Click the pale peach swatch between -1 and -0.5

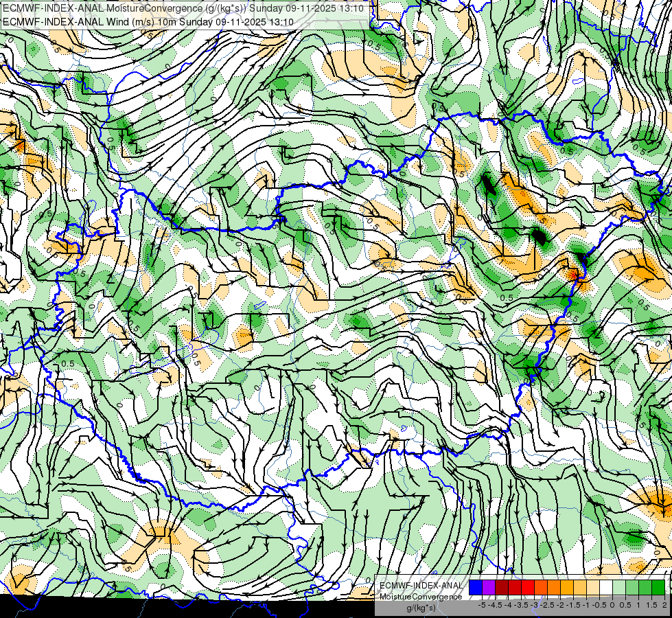pyautogui.click(x=593, y=588)
